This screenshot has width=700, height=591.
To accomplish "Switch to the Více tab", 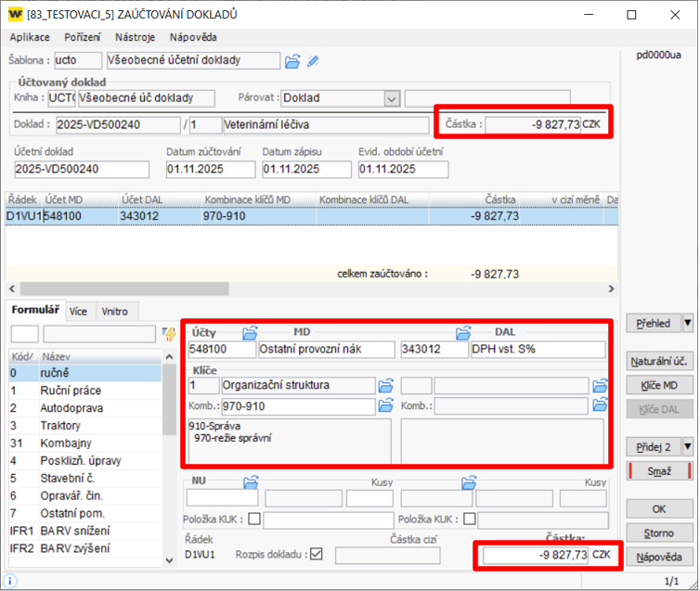I will pyautogui.click(x=79, y=312).
